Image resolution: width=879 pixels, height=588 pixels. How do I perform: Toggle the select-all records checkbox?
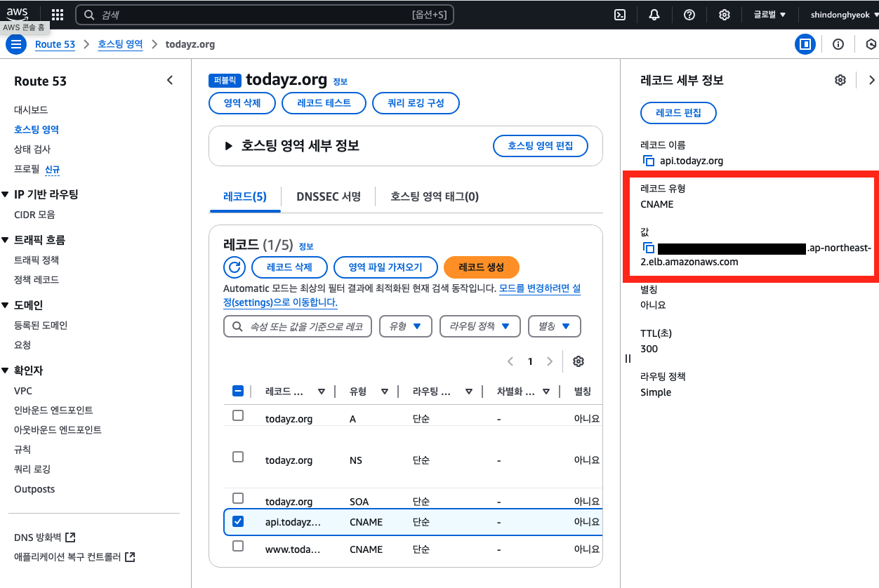point(238,392)
